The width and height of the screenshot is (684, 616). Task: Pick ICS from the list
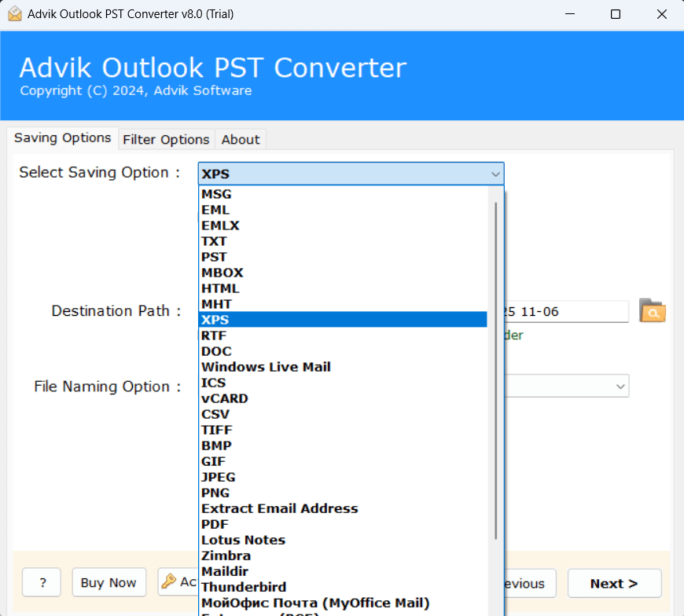tap(343, 383)
